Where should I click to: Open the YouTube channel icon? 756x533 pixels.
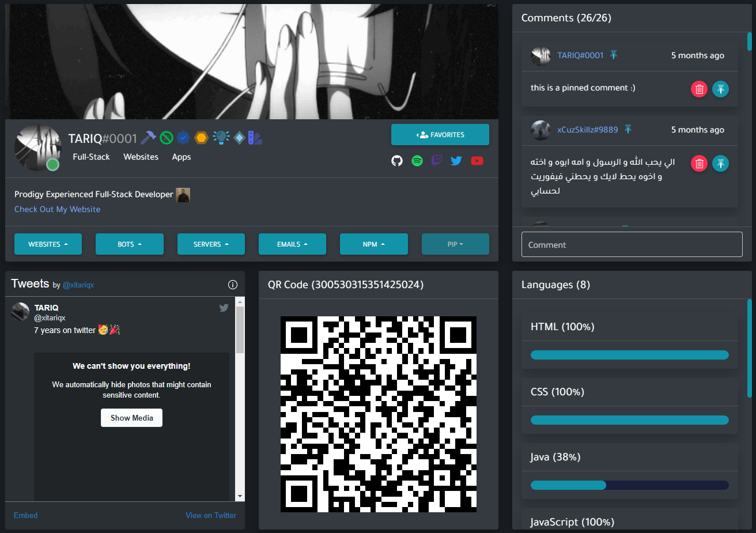click(x=477, y=161)
